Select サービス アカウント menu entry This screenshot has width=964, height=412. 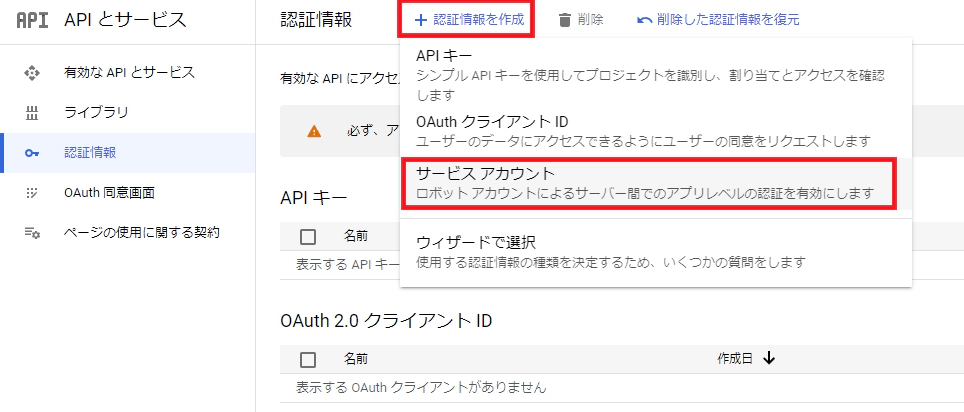coord(649,183)
